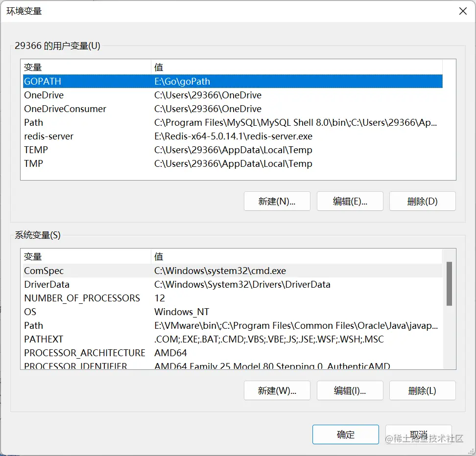Screen dimensions: 476x456
Task: Click the 值 column header in user variables
Action: 297,67
